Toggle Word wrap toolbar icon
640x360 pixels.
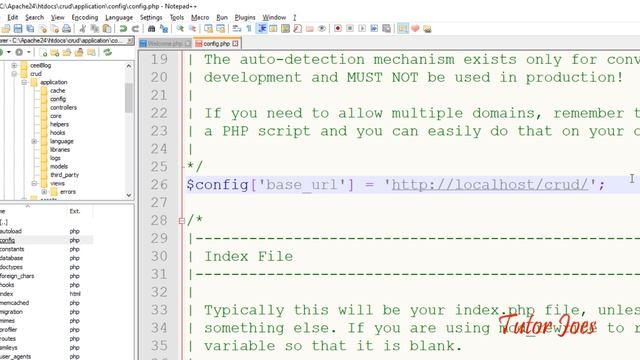pos(237,29)
